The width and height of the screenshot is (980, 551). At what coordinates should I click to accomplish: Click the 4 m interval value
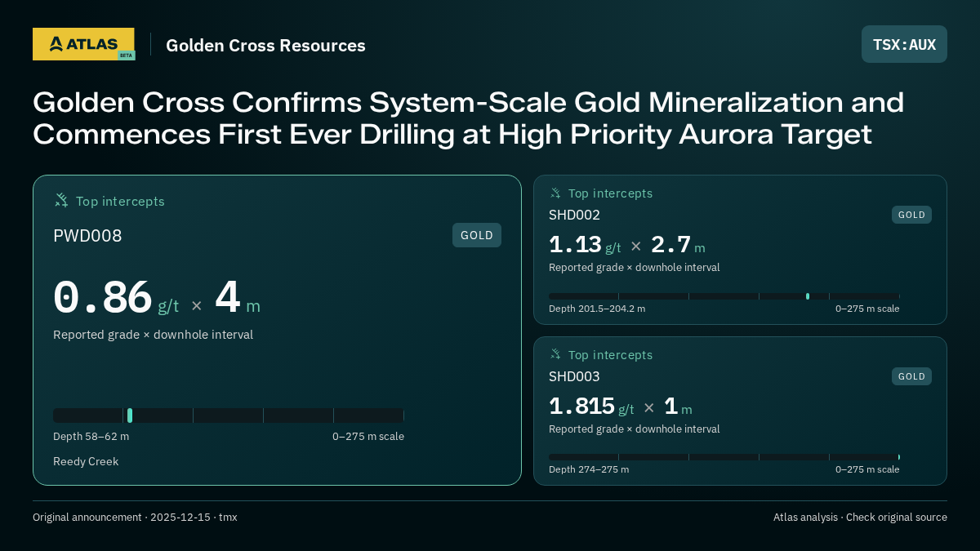click(238, 298)
